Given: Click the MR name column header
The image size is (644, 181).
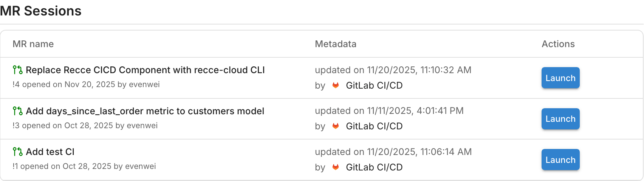Looking at the screenshot, I should (x=33, y=44).
